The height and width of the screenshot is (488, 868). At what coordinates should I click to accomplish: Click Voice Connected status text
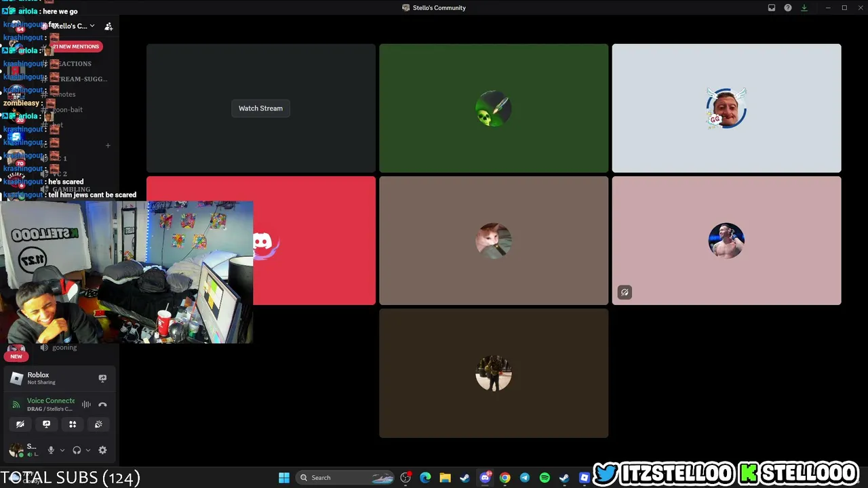[51, 401]
